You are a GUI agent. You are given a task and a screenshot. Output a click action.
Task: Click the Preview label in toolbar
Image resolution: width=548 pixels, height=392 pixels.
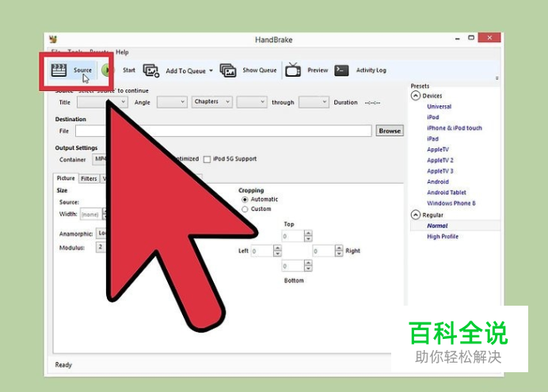click(x=318, y=70)
